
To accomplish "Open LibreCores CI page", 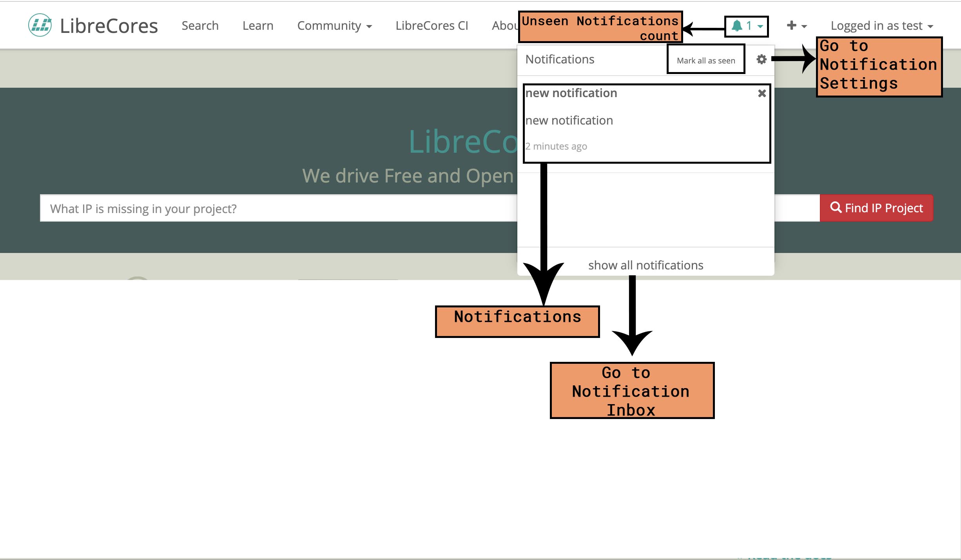I will 432,26.
